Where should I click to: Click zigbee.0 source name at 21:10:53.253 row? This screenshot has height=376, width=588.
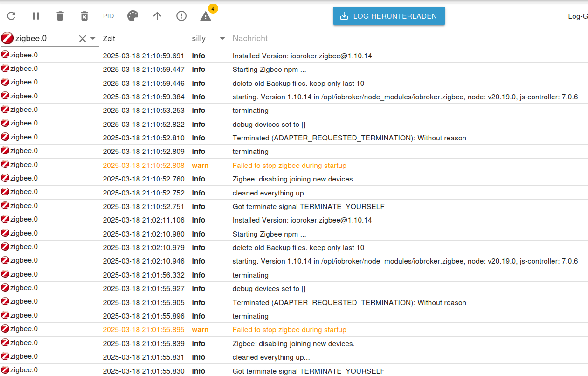(x=24, y=110)
